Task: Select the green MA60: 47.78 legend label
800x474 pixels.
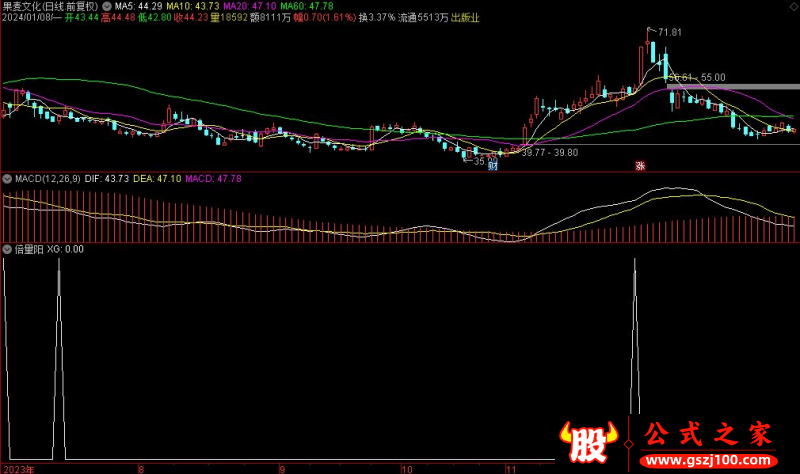Action: 307,6
